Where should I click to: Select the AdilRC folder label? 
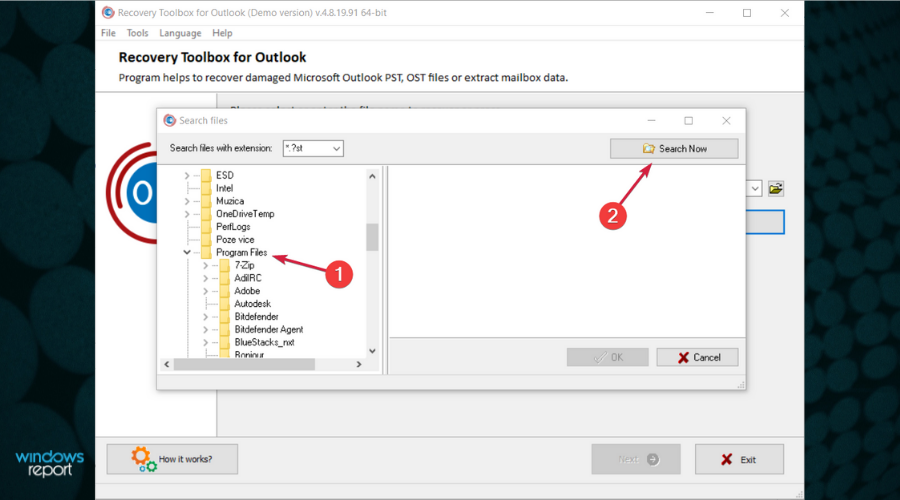pos(247,278)
